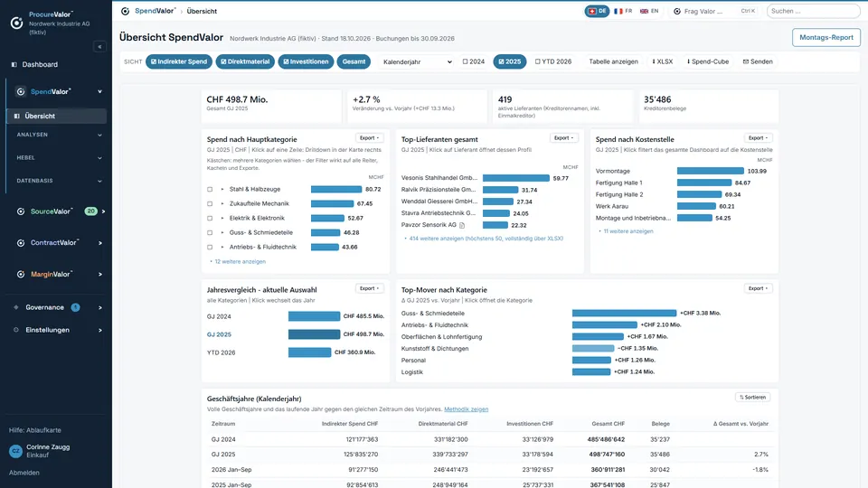Click the Frag Valor assistant icon
The height and width of the screenshot is (488, 868).
677,11
